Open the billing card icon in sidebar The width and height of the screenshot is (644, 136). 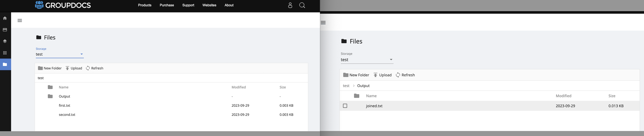pyautogui.click(x=5, y=30)
